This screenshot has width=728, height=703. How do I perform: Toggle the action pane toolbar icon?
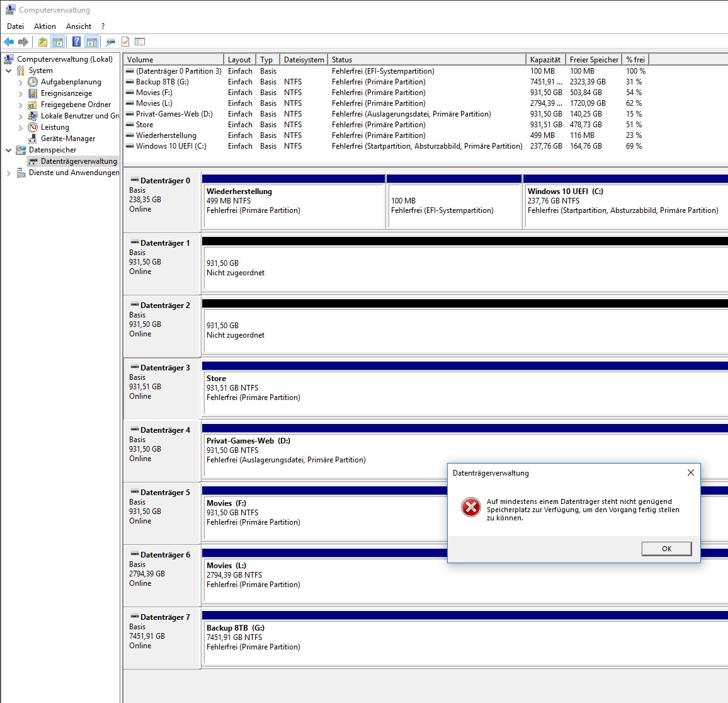(x=92, y=42)
